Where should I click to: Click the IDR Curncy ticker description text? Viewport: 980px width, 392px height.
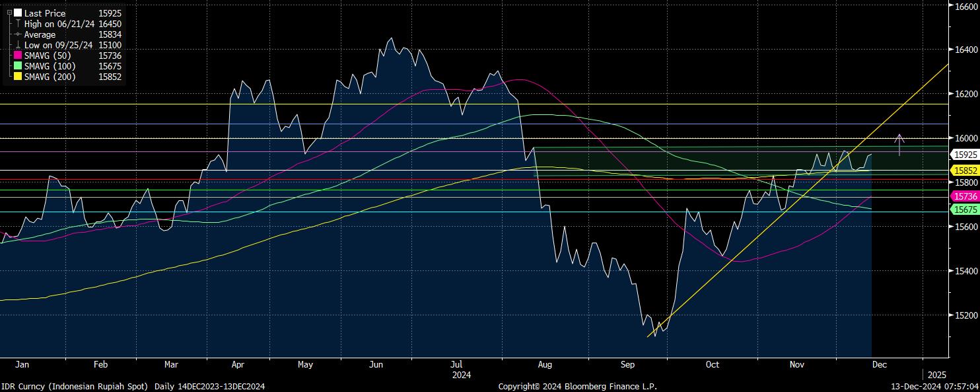(x=77, y=386)
